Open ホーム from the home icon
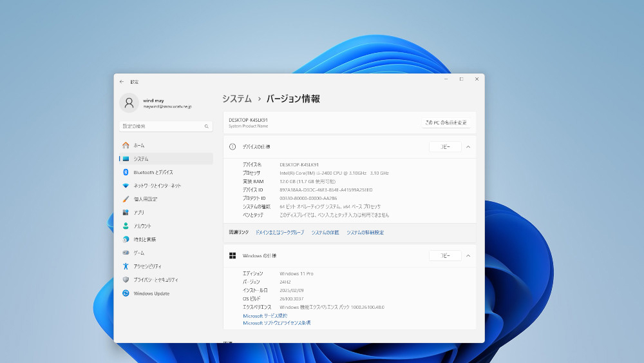The height and width of the screenshot is (363, 644). [126, 145]
